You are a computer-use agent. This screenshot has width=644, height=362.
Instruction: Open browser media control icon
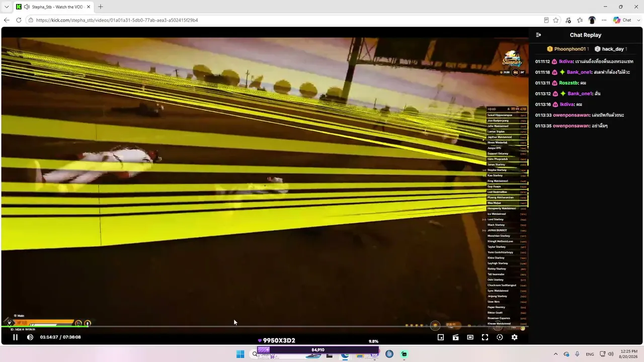click(x=568, y=20)
